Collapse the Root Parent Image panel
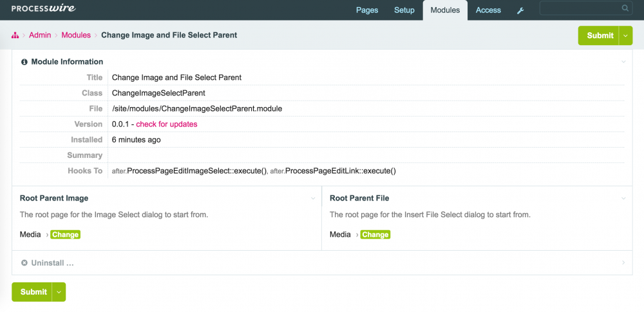The width and height of the screenshot is (644, 312). 313,199
